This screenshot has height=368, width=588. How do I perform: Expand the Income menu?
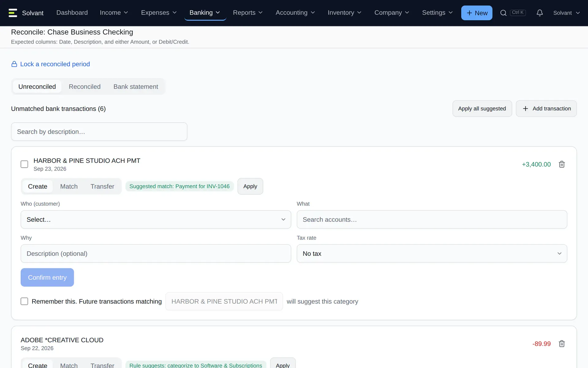[114, 13]
